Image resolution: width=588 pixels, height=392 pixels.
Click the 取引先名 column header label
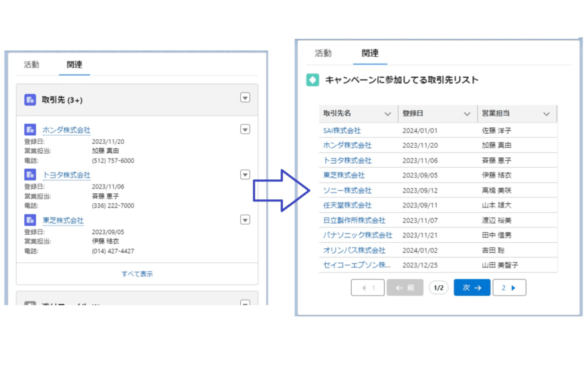tap(337, 113)
